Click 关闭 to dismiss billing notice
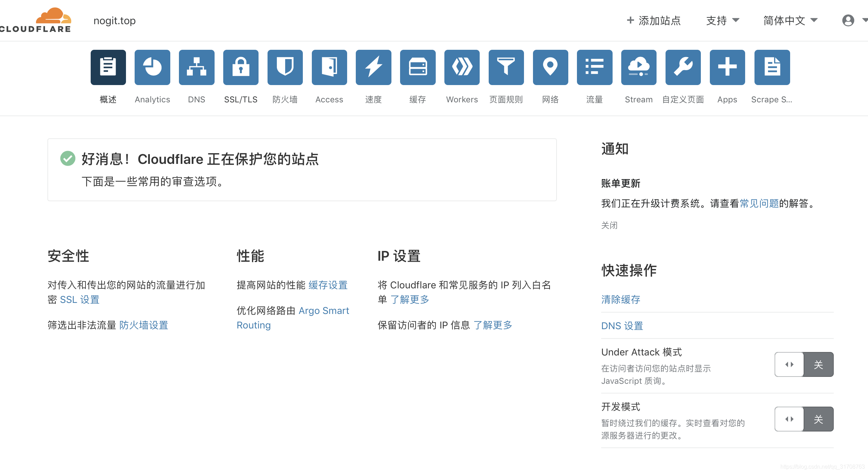 [x=609, y=225]
